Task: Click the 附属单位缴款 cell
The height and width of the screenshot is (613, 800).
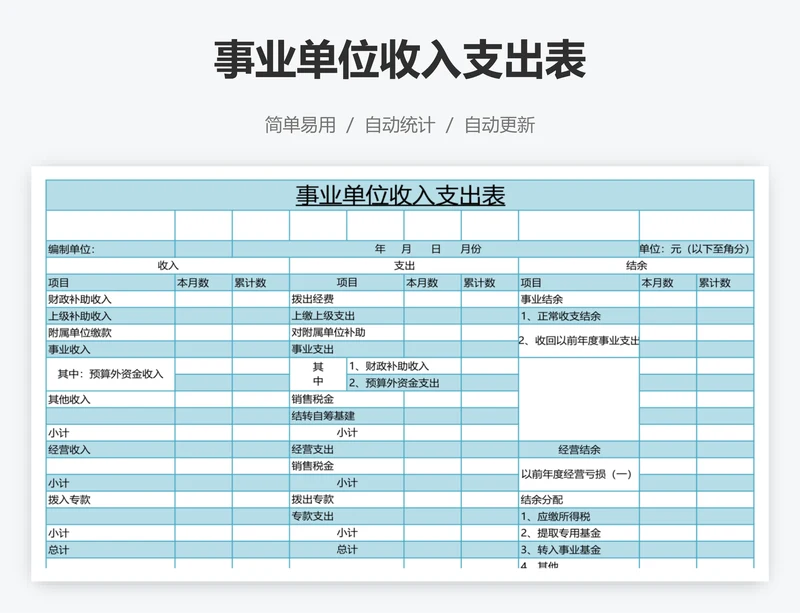Action: click(x=111, y=333)
